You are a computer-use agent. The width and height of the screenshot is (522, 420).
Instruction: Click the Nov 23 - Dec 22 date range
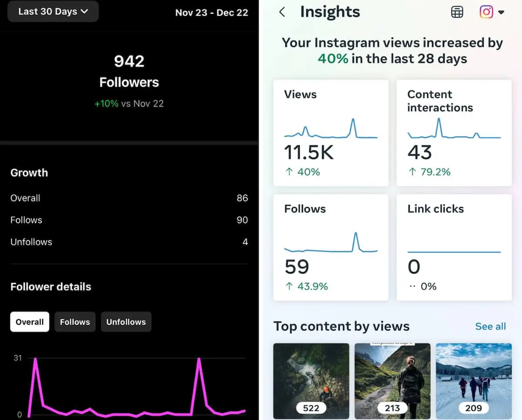coord(212,13)
